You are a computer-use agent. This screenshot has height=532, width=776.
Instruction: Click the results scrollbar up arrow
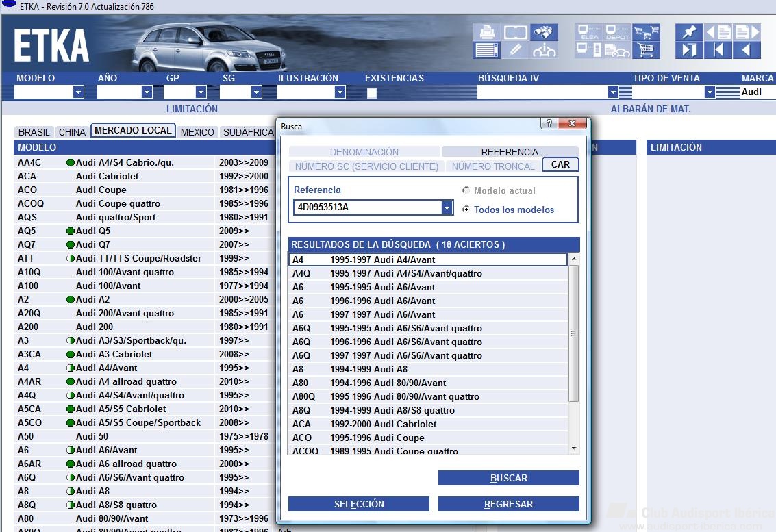[573, 259]
